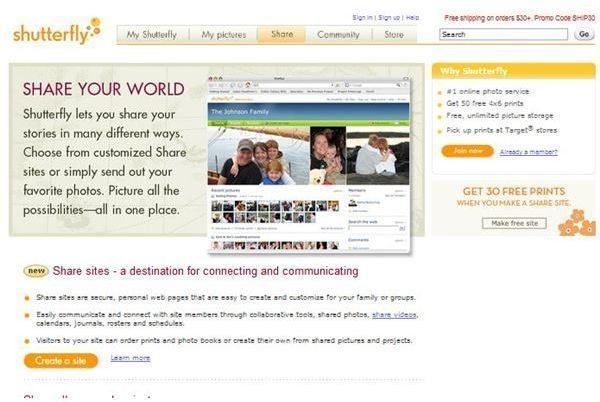
Task: Click the orange flowers graphic
Action: (577, 223)
